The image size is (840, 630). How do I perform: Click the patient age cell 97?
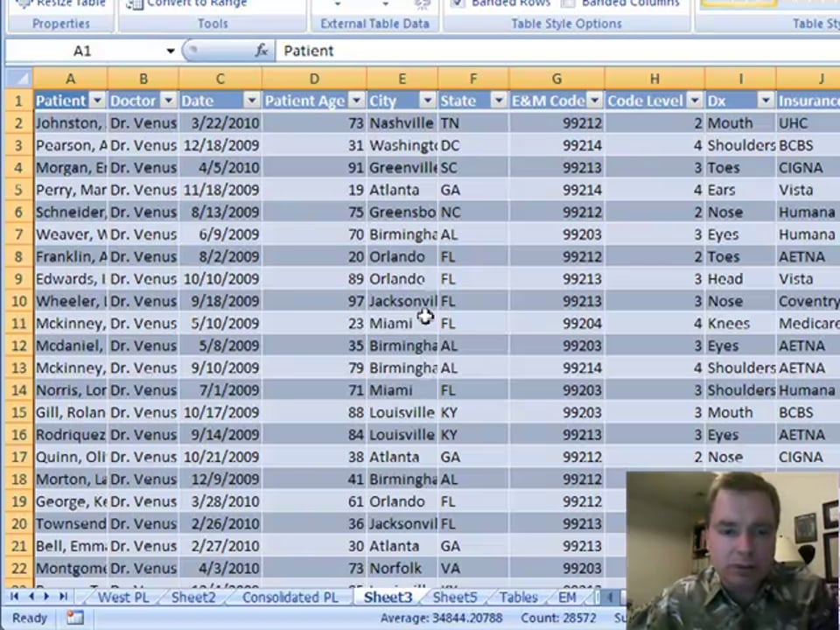tap(314, 301)
